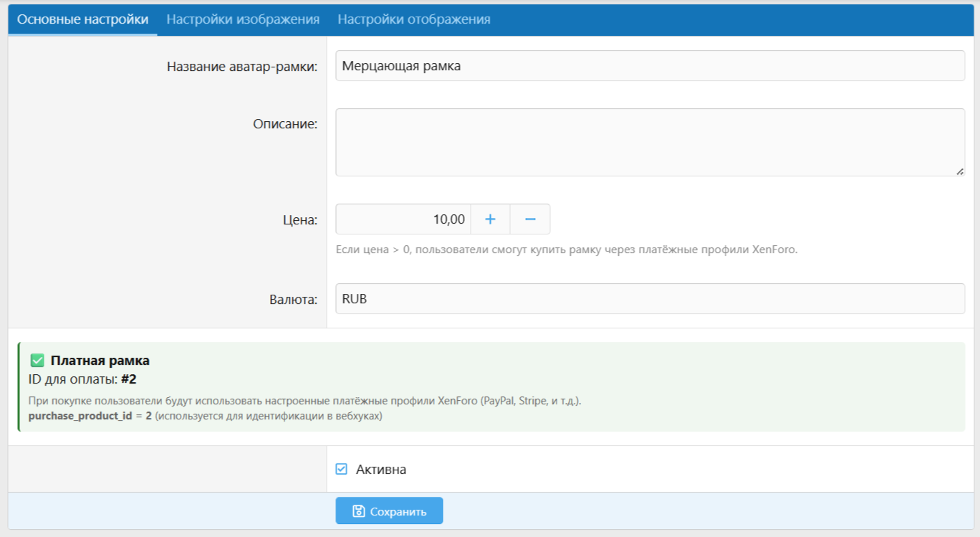Click the Валюта field containing RUB

pos(650,299)
